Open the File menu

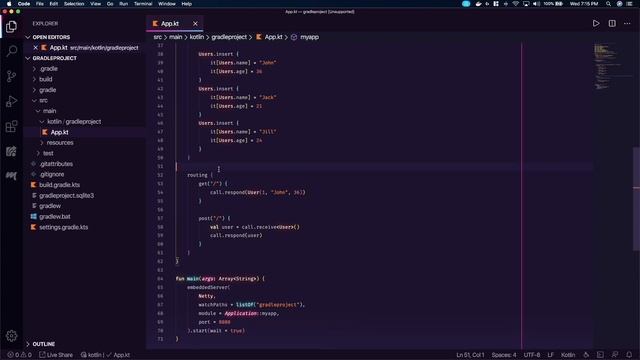click(x=40, y=4)
